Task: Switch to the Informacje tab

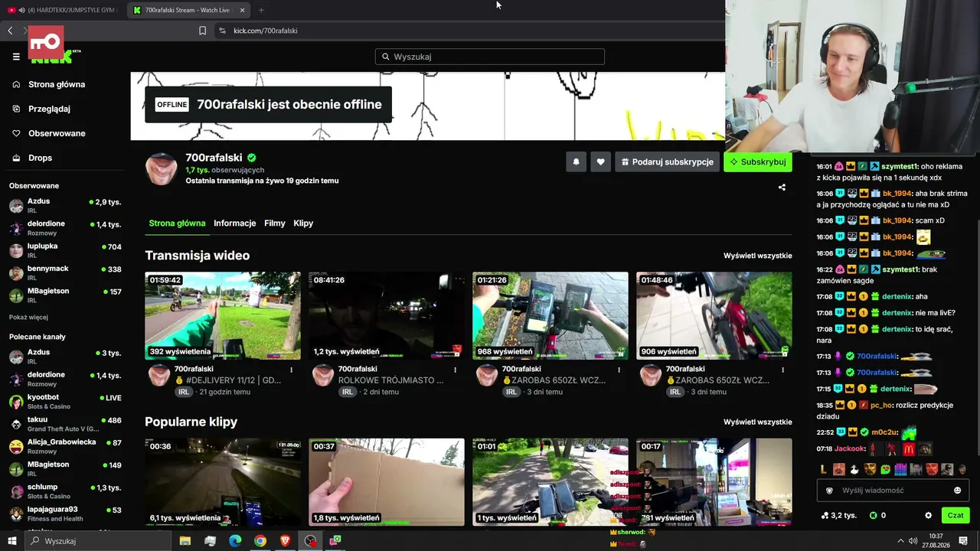Action: [235, 223]
